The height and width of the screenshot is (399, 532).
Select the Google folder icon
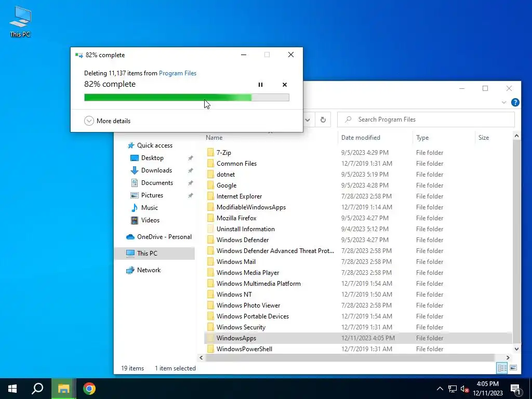(210, 185)
